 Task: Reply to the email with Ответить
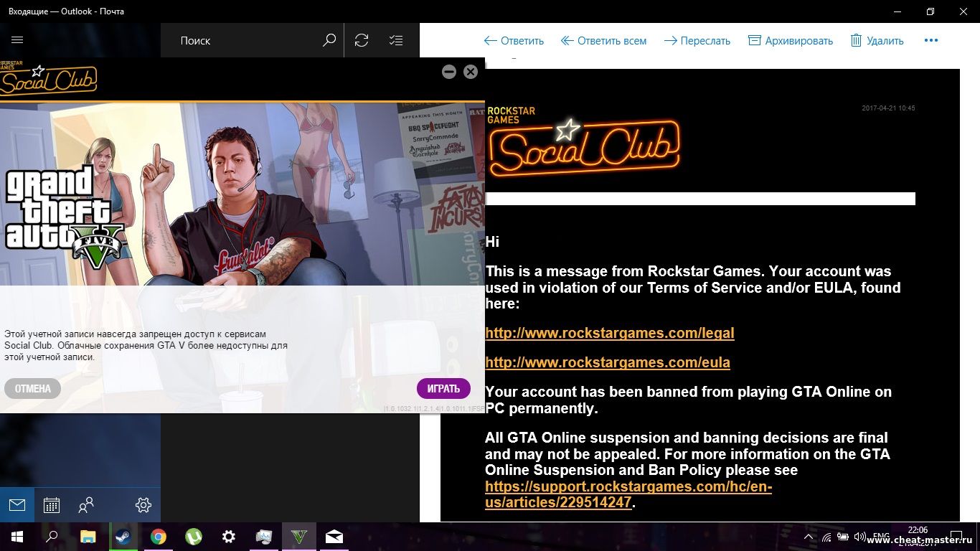tap(514, 41)
